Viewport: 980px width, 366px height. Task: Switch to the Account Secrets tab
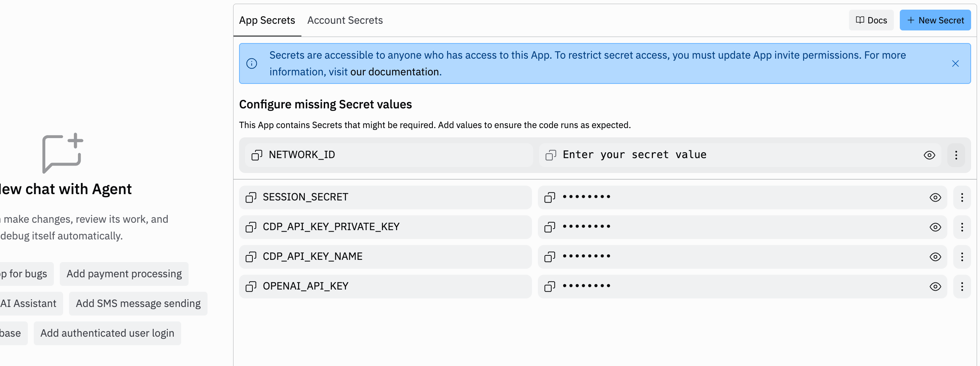coord(345,20)
